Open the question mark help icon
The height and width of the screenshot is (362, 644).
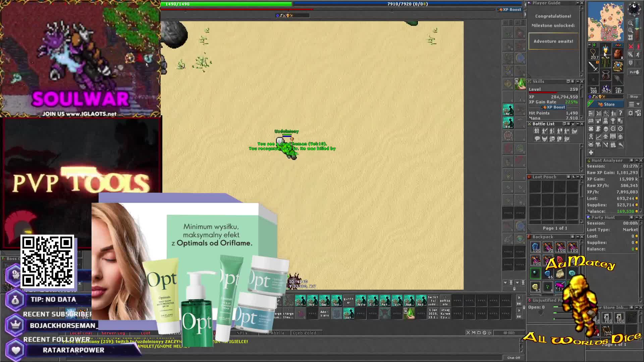(x=621, y=113)
